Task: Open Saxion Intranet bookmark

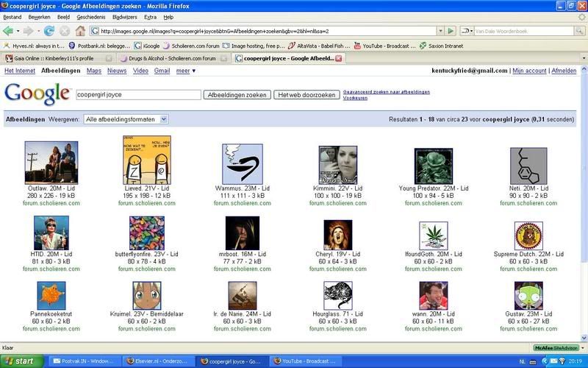Action: point(442,46)
